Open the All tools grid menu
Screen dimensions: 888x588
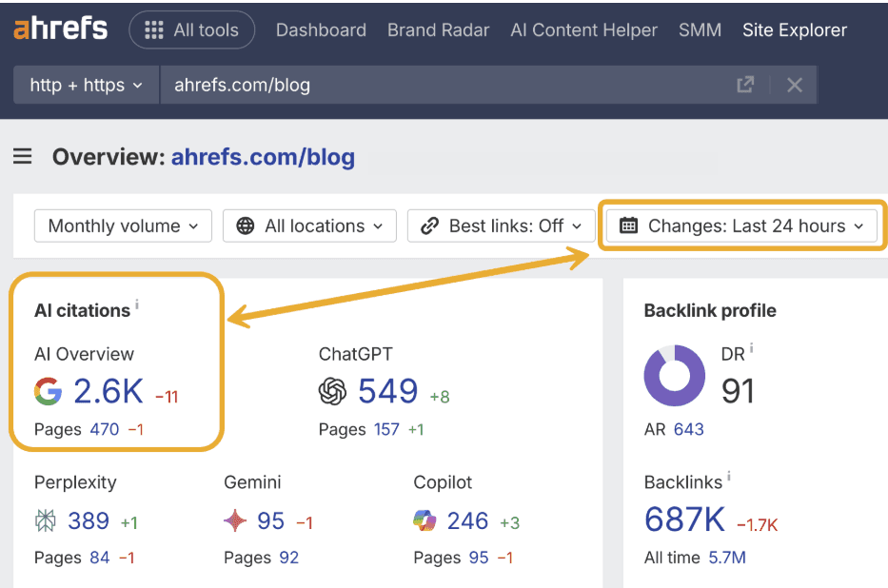(x=192, y=30)
